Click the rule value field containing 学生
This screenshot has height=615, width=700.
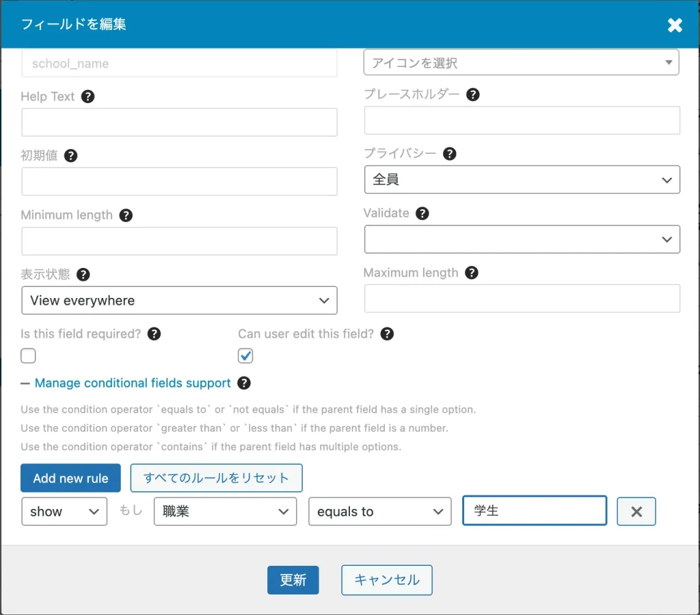(x=535, y=510)
